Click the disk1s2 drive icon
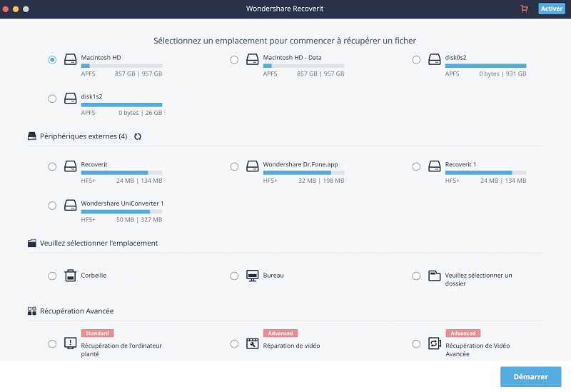571x392 pixels. click(x=70, y=99)
